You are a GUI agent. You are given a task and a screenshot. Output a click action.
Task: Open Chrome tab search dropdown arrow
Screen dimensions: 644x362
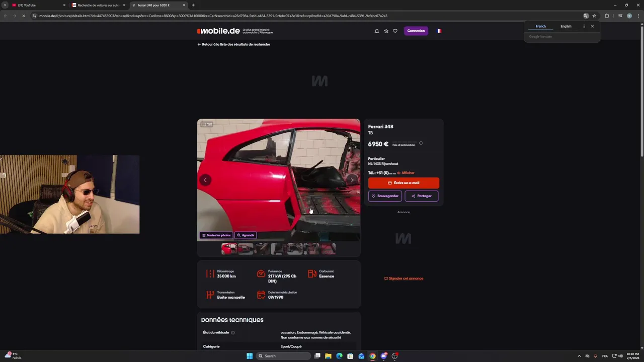[5, 5]
